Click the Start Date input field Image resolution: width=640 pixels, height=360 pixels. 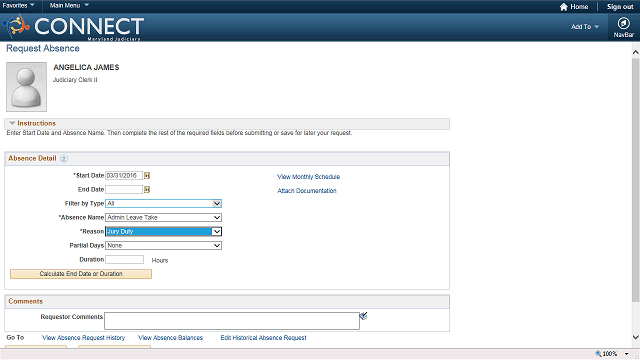[124, 176]
